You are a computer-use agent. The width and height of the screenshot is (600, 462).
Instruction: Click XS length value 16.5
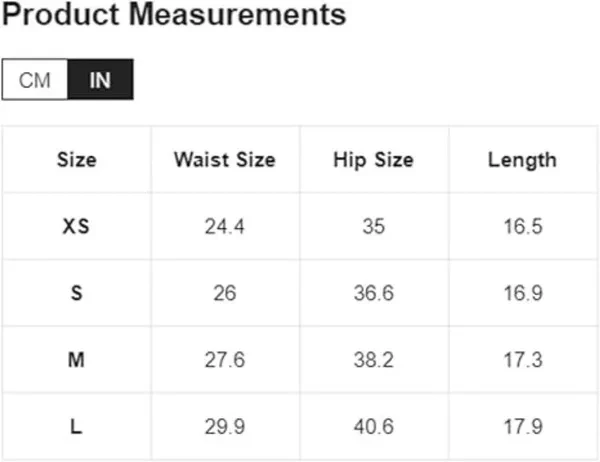[522, 226]
